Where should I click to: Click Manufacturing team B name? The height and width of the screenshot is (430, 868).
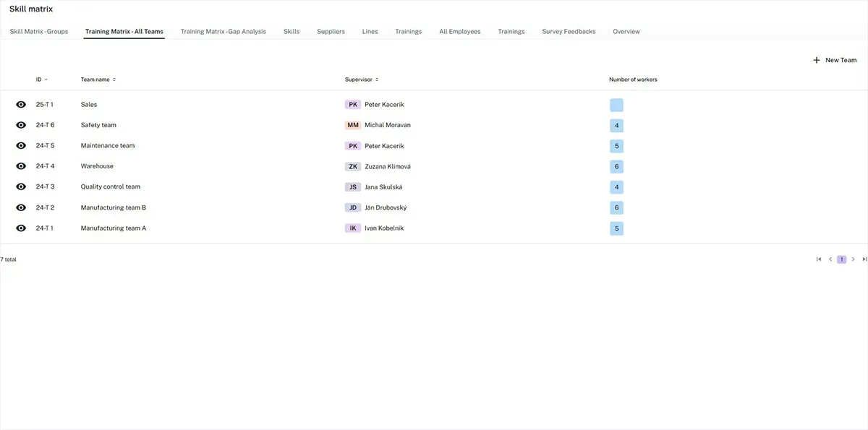tap(114, 207)
